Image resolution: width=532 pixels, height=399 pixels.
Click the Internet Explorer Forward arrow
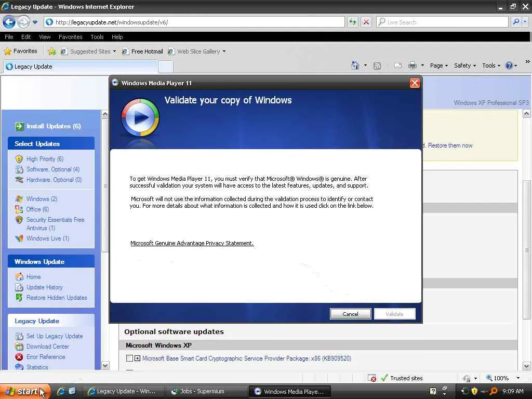coord(23,22)
